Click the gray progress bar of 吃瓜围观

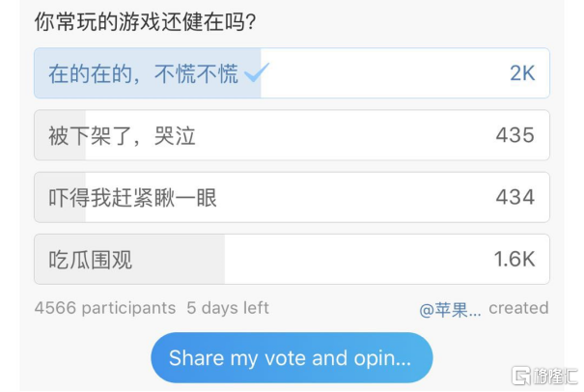click(129, 260)
